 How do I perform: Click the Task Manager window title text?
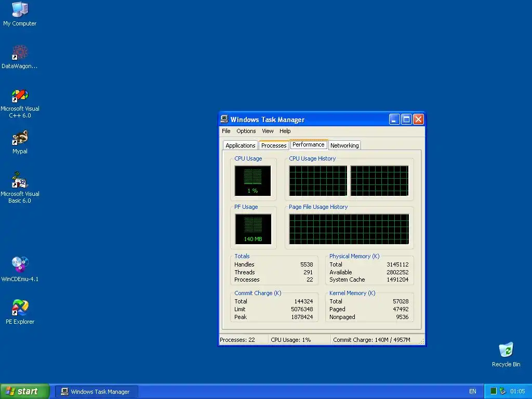tap(268, 119)
